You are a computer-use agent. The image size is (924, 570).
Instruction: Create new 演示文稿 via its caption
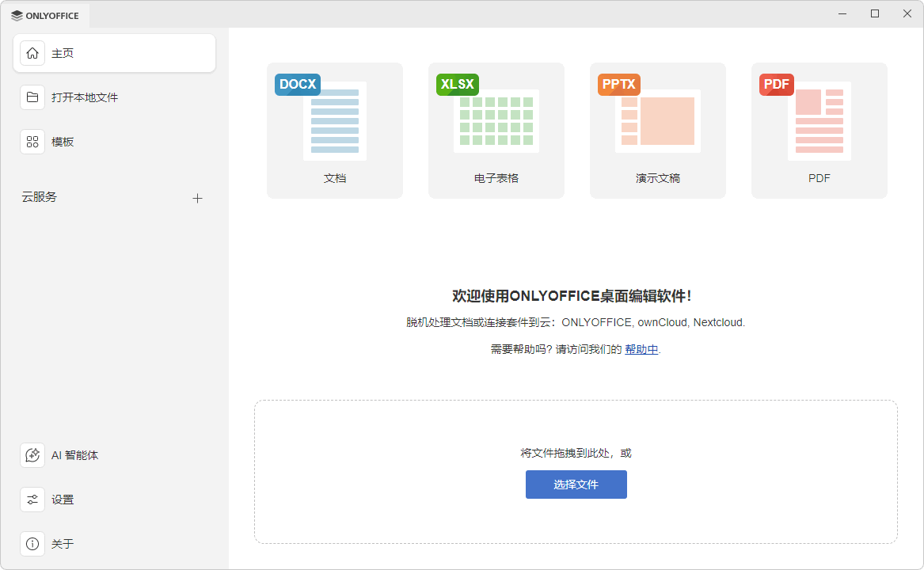[x=658, y=179]
